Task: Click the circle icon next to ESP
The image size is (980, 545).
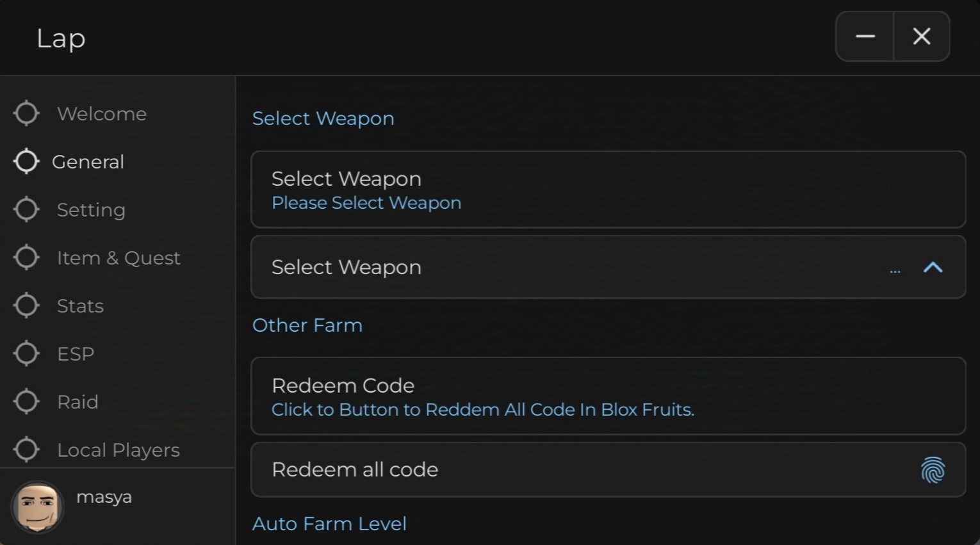Action: [x=26, y=354]
